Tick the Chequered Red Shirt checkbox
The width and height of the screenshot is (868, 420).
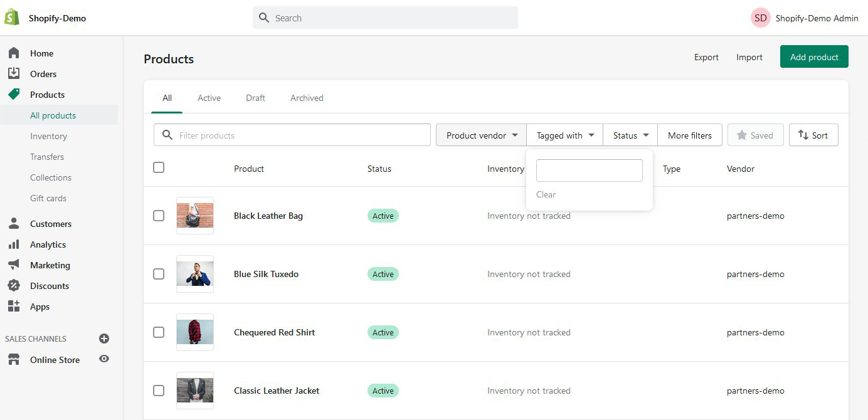click(159, 332)
